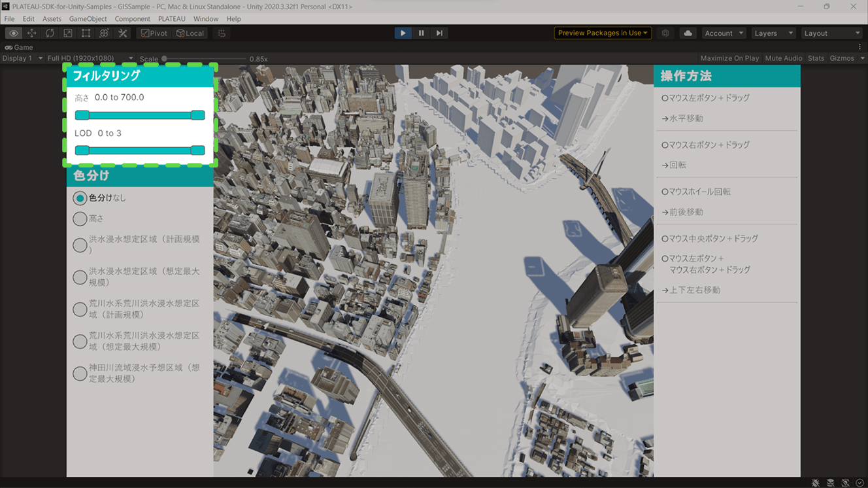Switch to Game tab
The height and width of the screenshot is (488, 868).
[x=19, y=47]
